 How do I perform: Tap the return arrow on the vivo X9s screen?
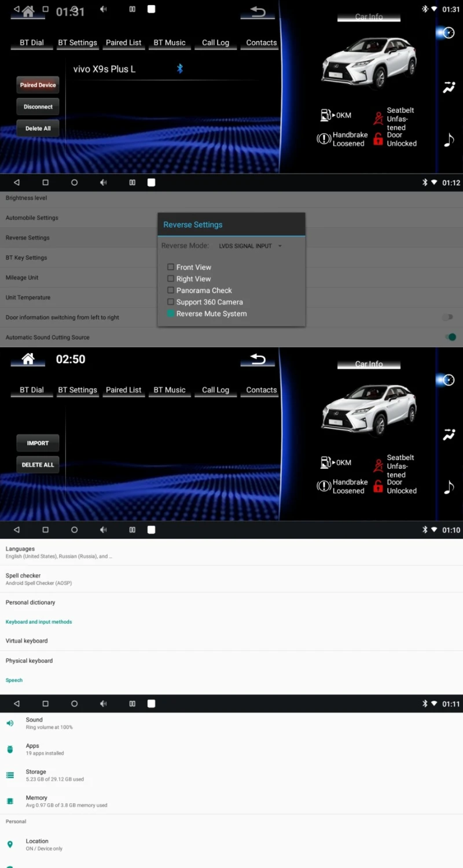pos(258,12)
